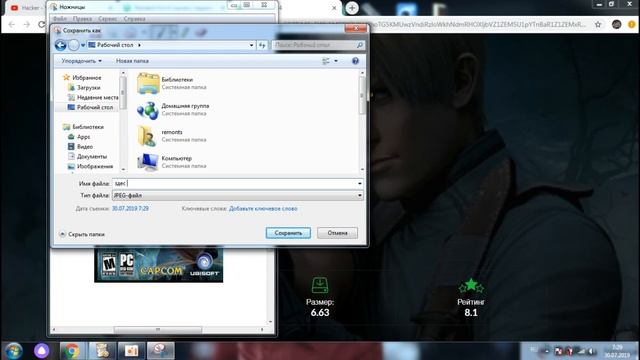The width and height of the screenshot is (640, 360).
Task: Click the Домашняя группа item name text
Action: tap(185, 106)
